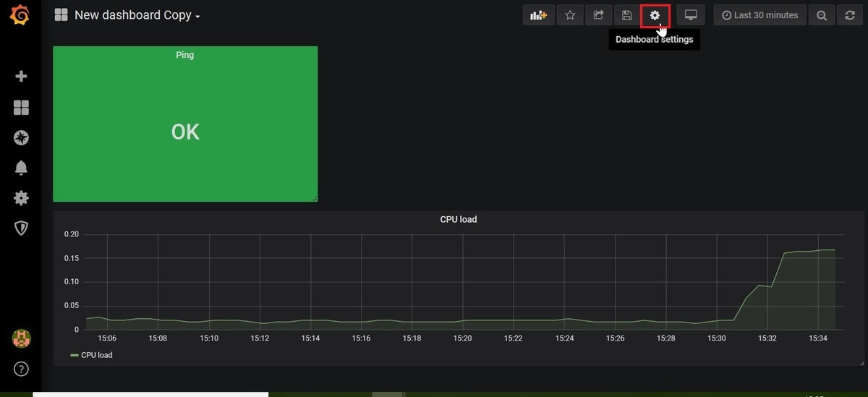Viewport: 868px width, 397px height.
Task: Click the dashboard grid icon beside title
Action: click(x=61, y=15)
